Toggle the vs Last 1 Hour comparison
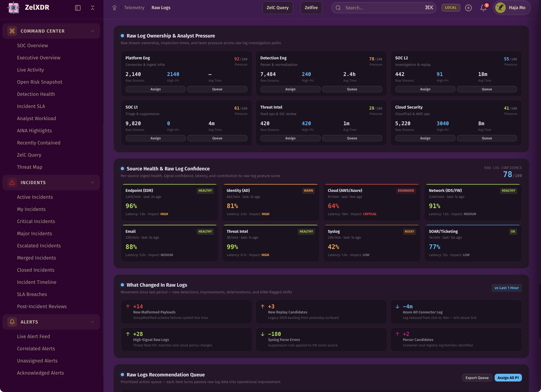This screenshot has width=541, height=392. 506,288
